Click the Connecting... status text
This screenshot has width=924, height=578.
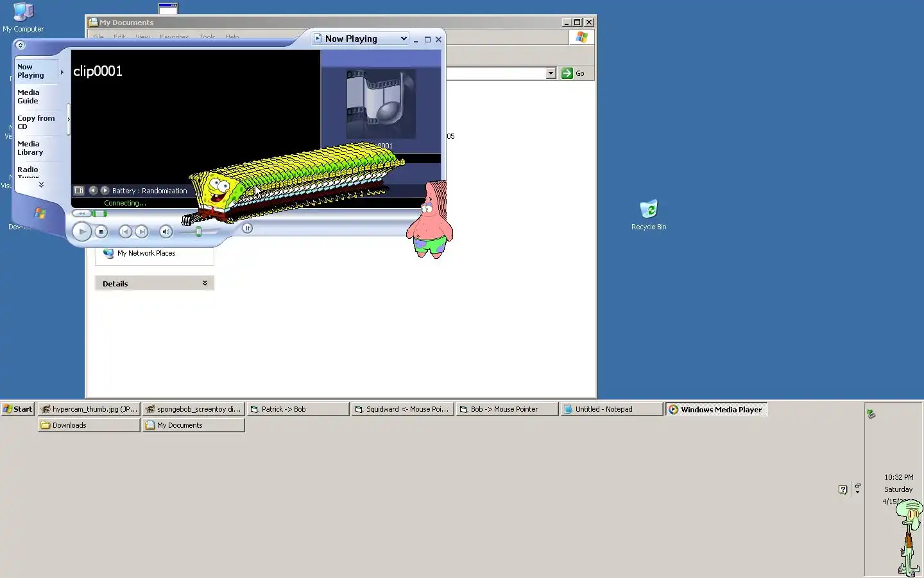pos(125,203)
